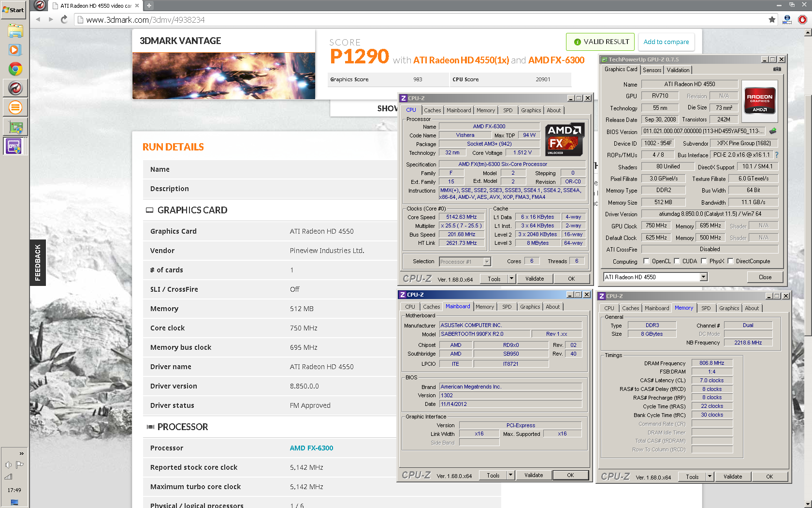Click the DRAM Frequency value 806.8 MHz

[x=712, y=363]
